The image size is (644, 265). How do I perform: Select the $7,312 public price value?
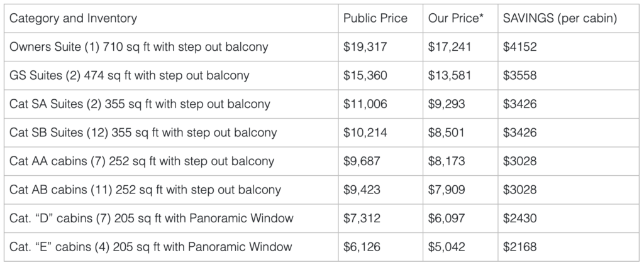pyautogui.click(x=360, y=219)
